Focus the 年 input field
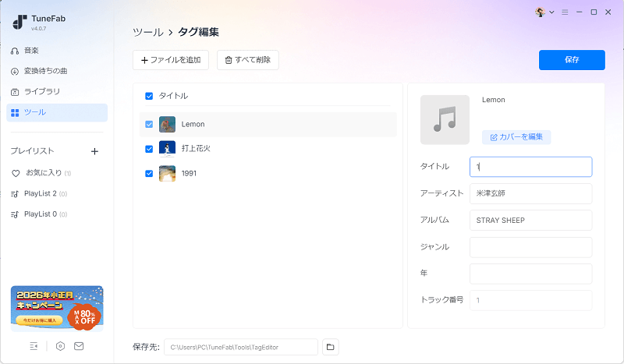The image size is (624, 364). 530,274
